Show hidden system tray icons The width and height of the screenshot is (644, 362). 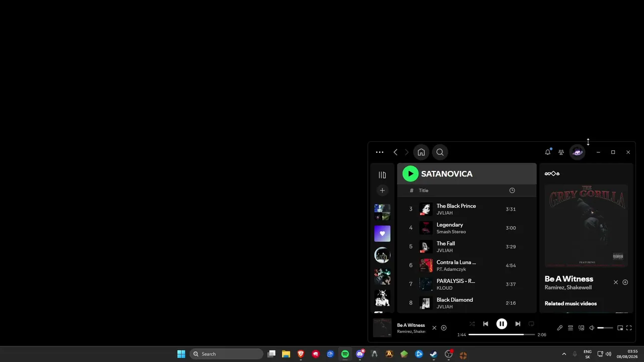[564, 354]
